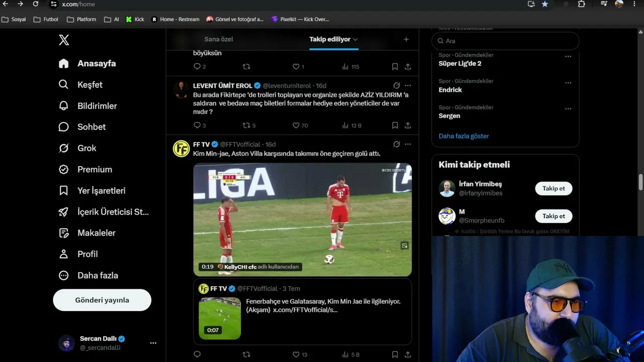Play the Kim Min-jae goal video
This screenshot has width=644, height=362.
tap(302, 219)
